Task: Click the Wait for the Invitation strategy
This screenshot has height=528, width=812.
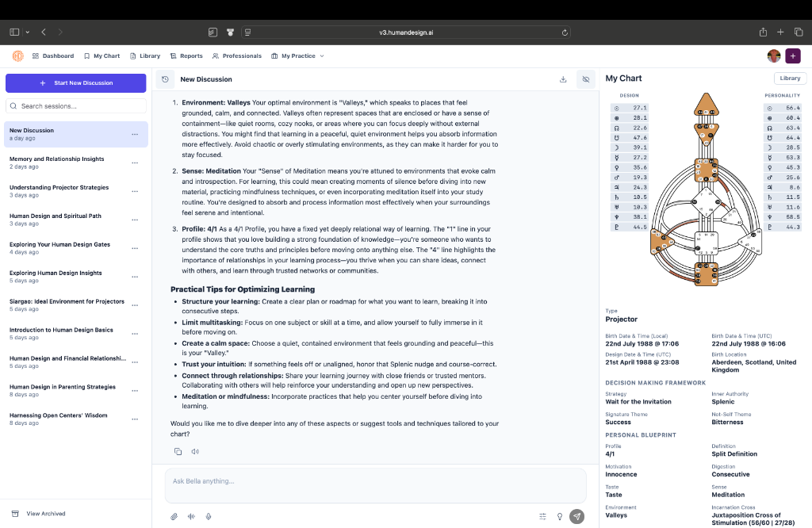Action: (638, 402)
